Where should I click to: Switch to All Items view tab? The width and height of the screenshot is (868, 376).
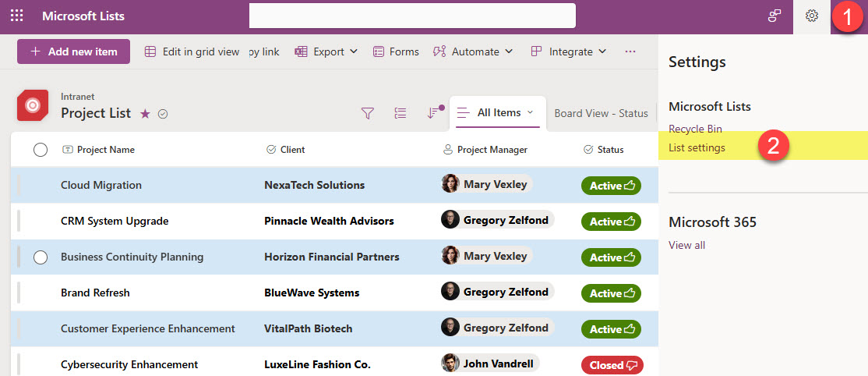point(498,113)
